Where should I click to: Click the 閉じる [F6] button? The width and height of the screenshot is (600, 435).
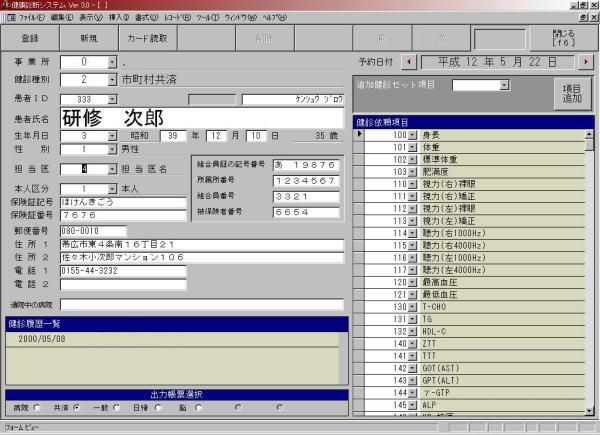[x=563, y=38]
